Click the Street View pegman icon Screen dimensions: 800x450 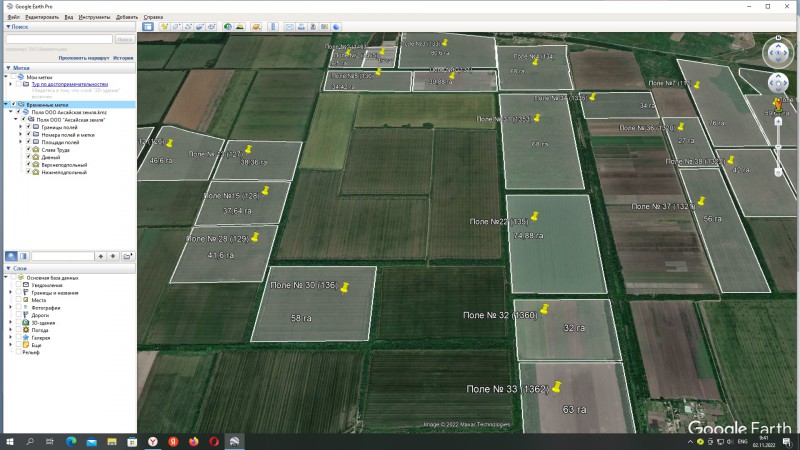pyautogui.click(x=778, y=104)
